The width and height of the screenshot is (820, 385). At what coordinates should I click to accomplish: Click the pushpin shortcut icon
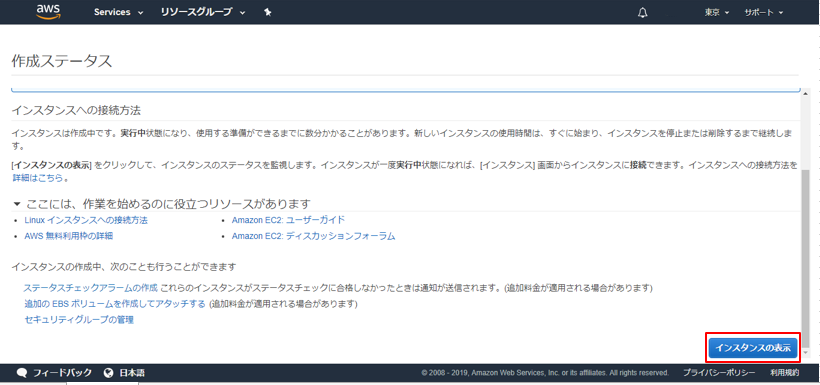268,13
